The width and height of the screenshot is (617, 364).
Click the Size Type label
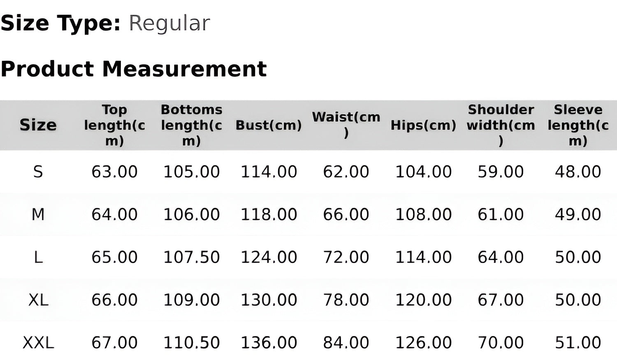click(x=61, y=23)
